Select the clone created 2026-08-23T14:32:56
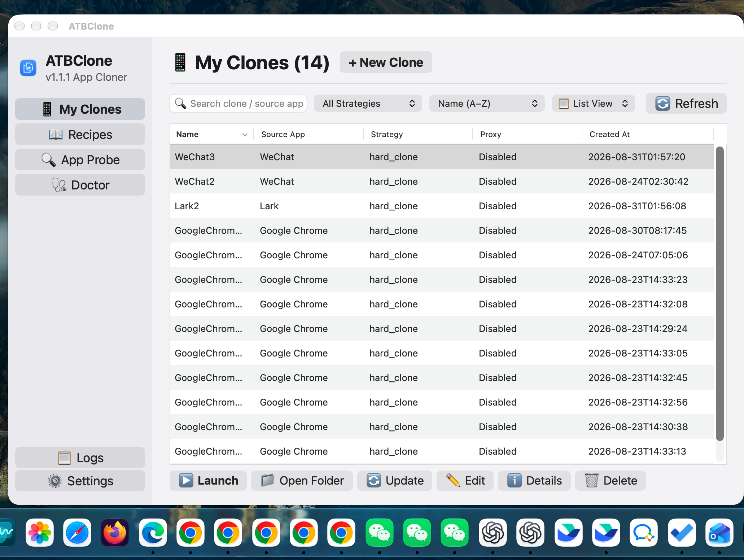Image resolution: width=744 pixels, height=560 pixels. pos(442,402)
